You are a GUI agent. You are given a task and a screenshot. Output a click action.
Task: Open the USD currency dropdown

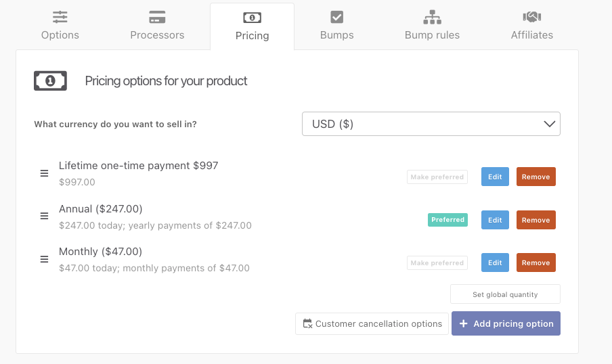pos(431,124)
